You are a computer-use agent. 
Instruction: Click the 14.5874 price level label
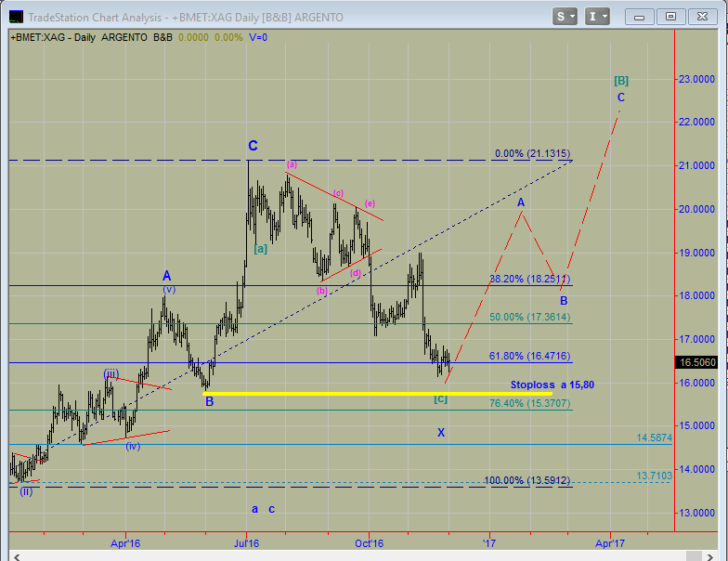tap(654, 437)
